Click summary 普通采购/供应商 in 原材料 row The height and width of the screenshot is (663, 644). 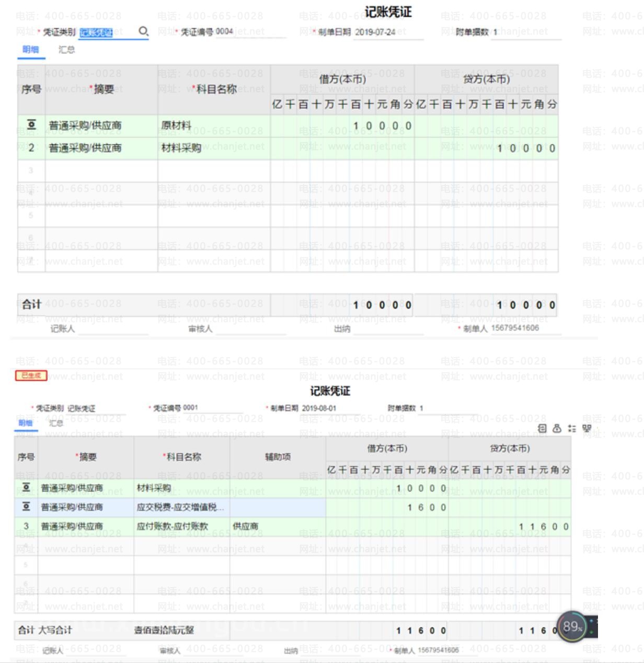(x=101, y=125)
